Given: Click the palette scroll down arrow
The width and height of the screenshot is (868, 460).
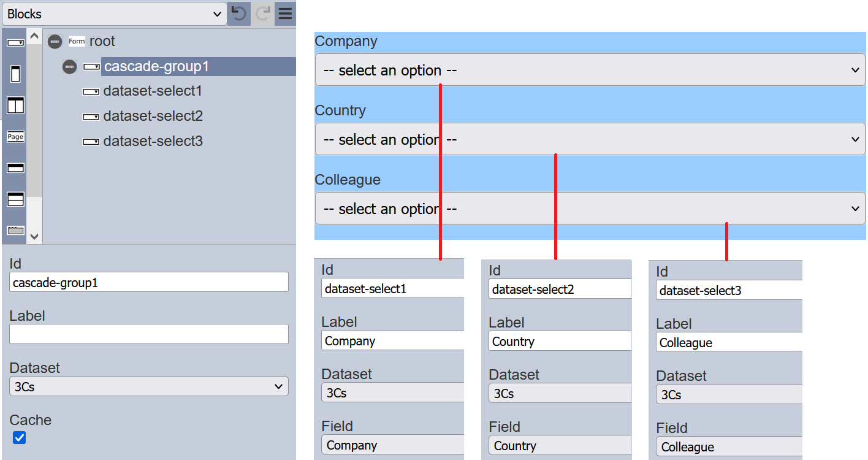Looking at the screenshot, I should pyautogui.click(x=34, y=236).
